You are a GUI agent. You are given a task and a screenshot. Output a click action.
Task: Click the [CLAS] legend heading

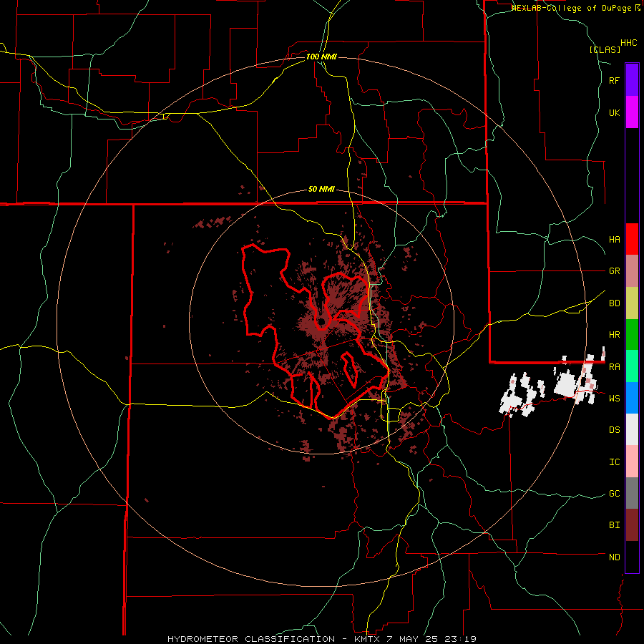[605, 50]
